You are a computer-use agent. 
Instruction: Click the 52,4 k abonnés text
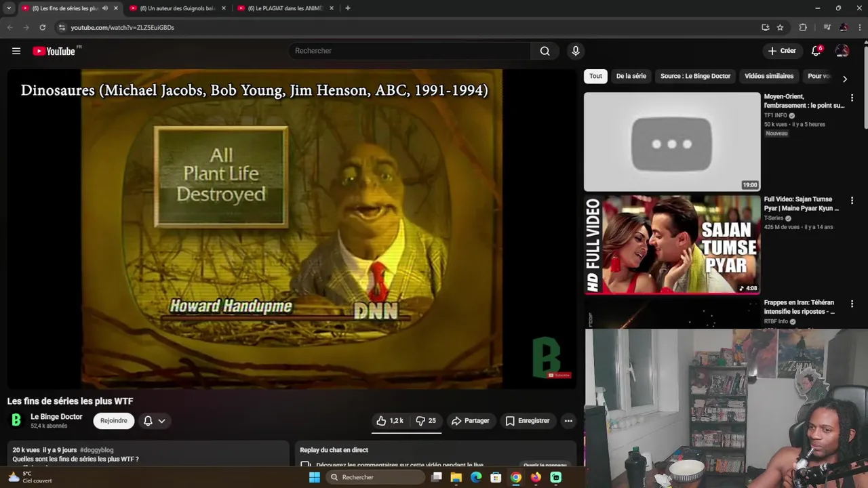click(x=49, y=426)
